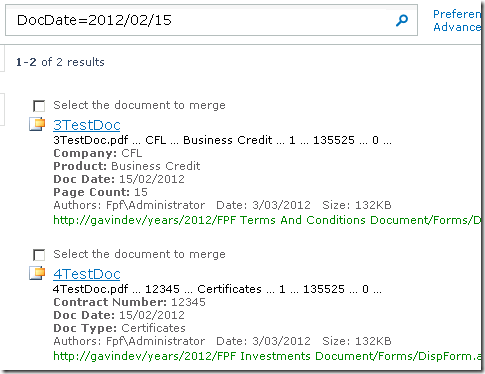Click the search magnifier icon
Image resolution: width=485 pixels, height=374 pixels.
(402, 20)
